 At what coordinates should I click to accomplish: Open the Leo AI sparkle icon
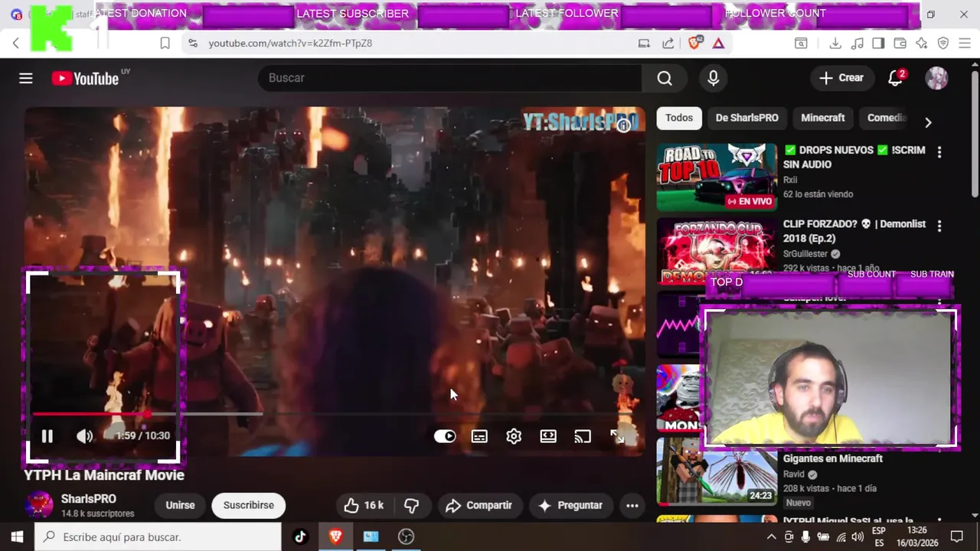point(921,44)
